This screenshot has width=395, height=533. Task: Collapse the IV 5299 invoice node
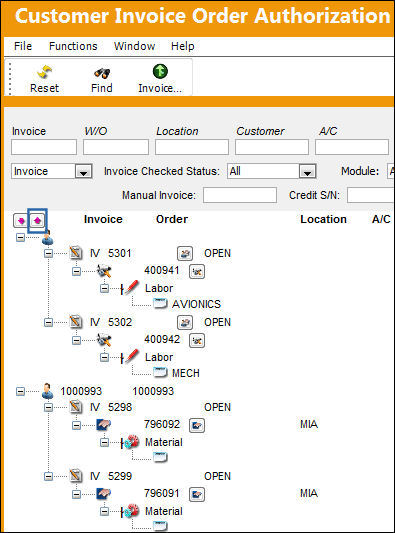click(x=49, y=476)
